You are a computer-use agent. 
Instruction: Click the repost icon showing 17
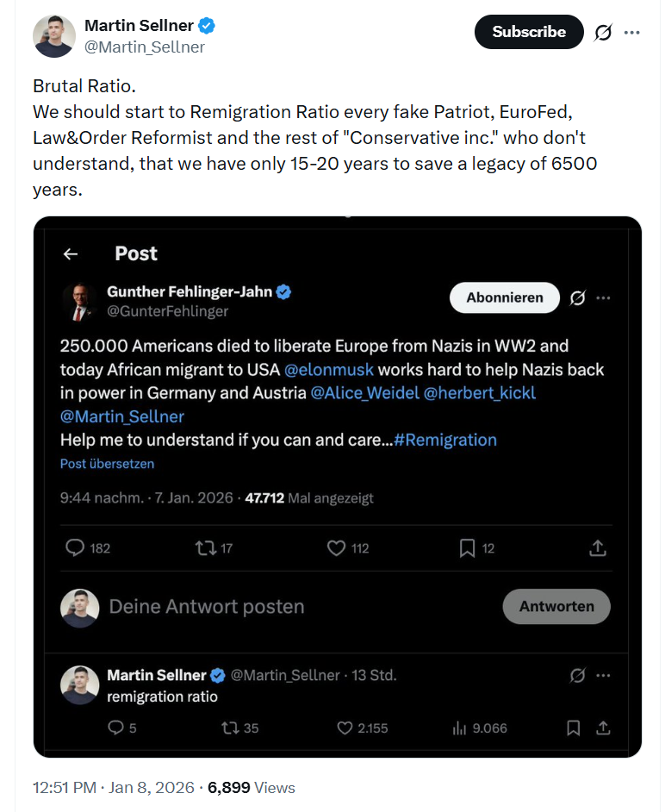pos(205,547)
